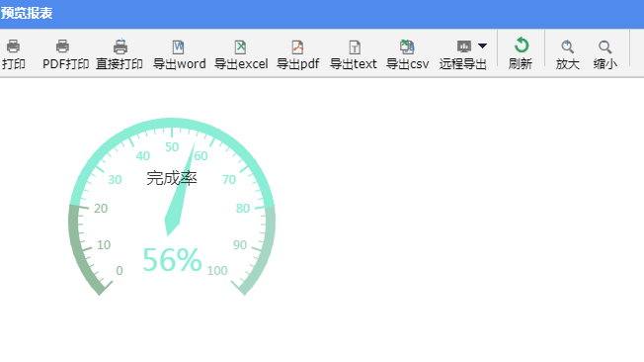Select the PDF打印 printer icon
The height and width of the screenshot is (362, 644).
62,46
